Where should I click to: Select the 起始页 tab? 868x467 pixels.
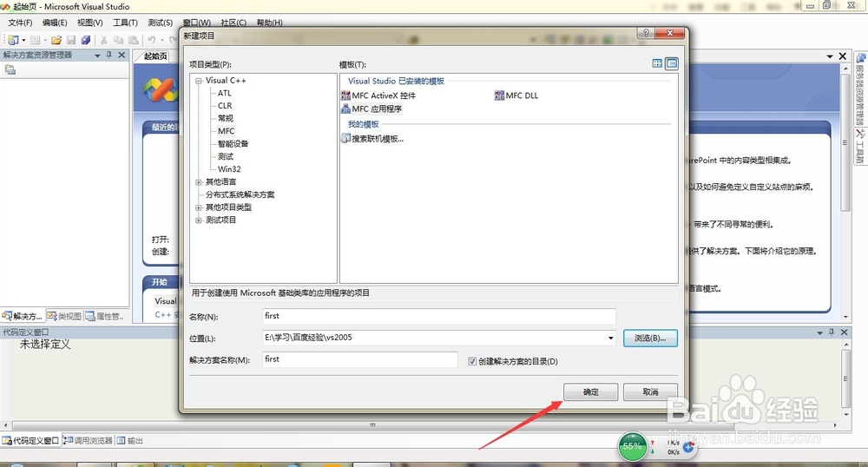[x=155, y=56]
